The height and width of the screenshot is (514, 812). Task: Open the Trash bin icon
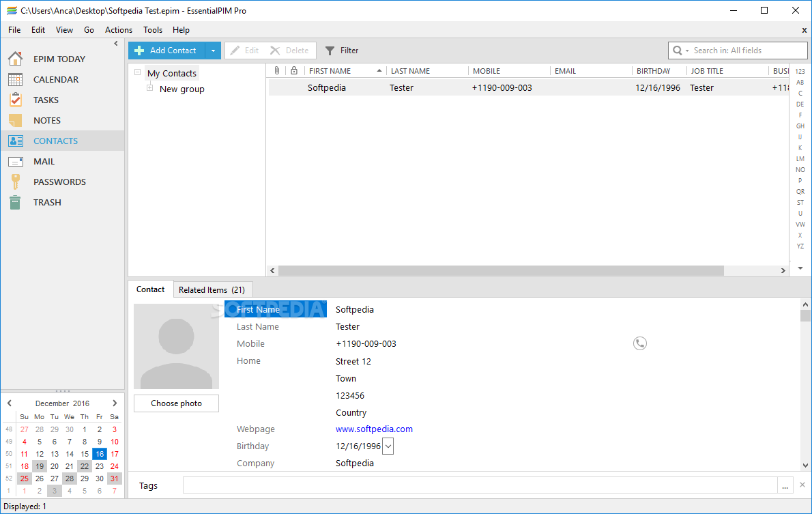[16, 203]
